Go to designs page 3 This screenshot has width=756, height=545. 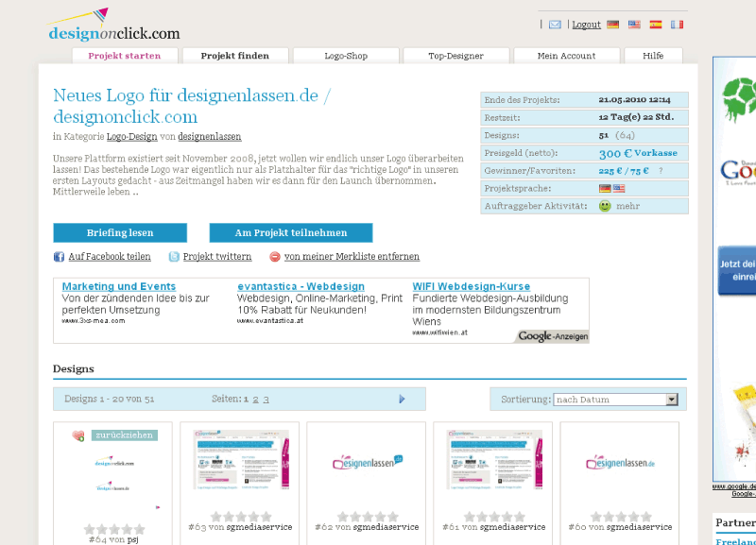pyautogui.click(x=266, y=400)
